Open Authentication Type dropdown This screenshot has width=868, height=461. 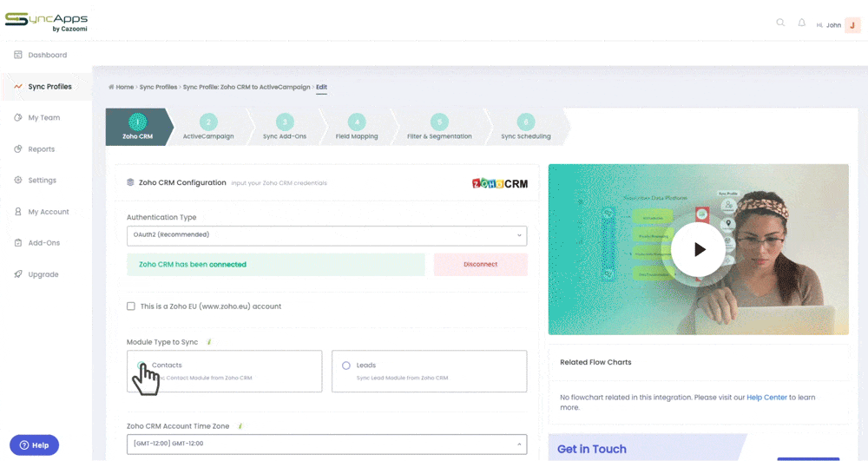[326, 235]
